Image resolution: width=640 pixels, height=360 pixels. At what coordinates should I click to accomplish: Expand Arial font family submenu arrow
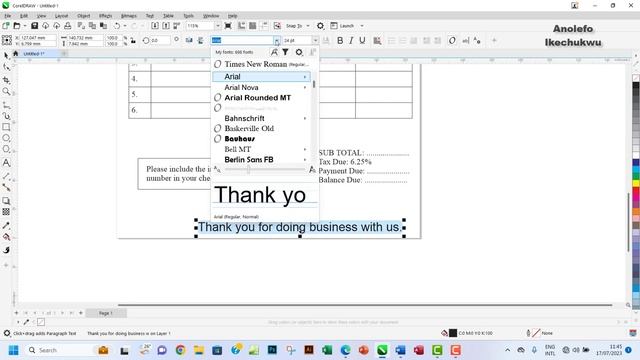click(x=304, y=77)
